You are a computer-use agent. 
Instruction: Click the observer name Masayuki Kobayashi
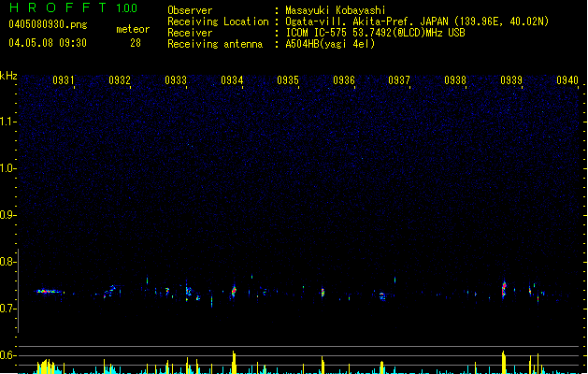pyautogui.click(x=336, y=10)
